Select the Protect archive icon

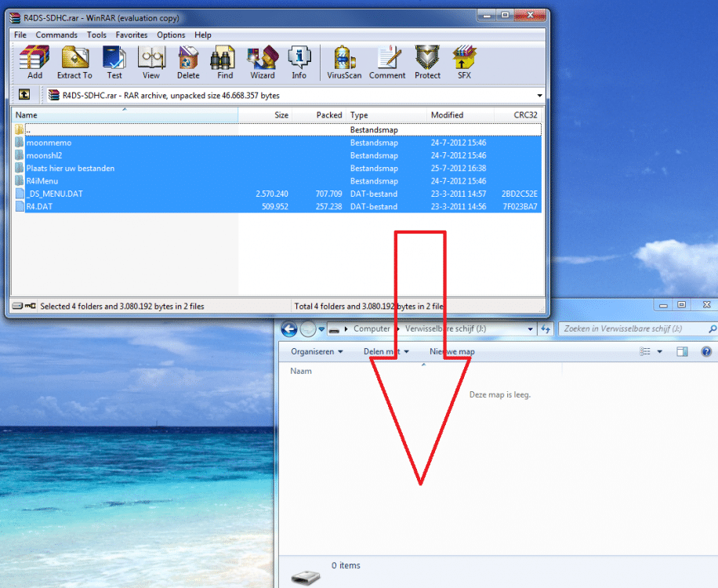[427, 63]
